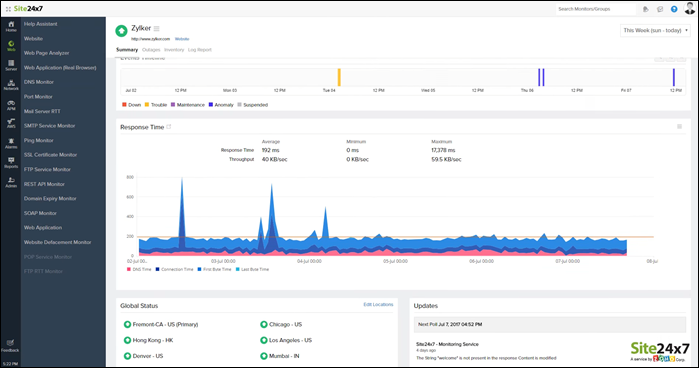Screen dimensions: 699x368
Task: Select Domain Expiry Monitor menu item
Action: pos(50,198)
